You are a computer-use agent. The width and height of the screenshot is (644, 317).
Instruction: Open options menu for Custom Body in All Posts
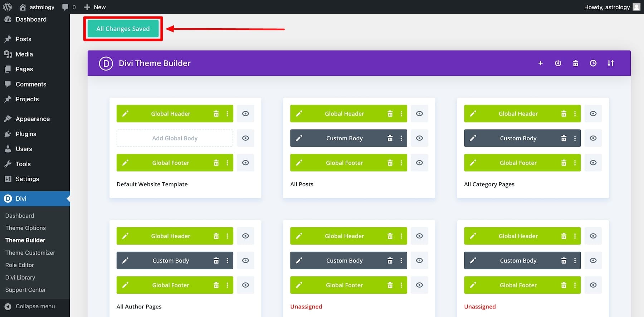point(401,138)
